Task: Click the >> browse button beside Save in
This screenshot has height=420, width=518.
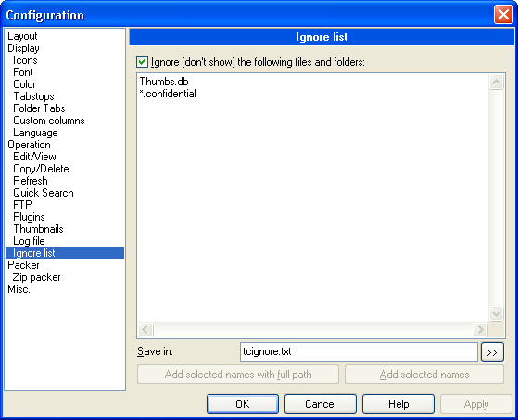Action: click(492, 352)
